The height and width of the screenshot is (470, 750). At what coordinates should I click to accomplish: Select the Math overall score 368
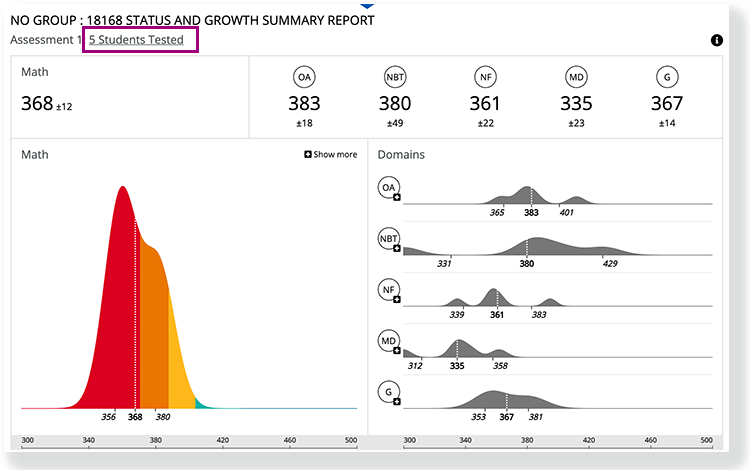coord(37,103)
